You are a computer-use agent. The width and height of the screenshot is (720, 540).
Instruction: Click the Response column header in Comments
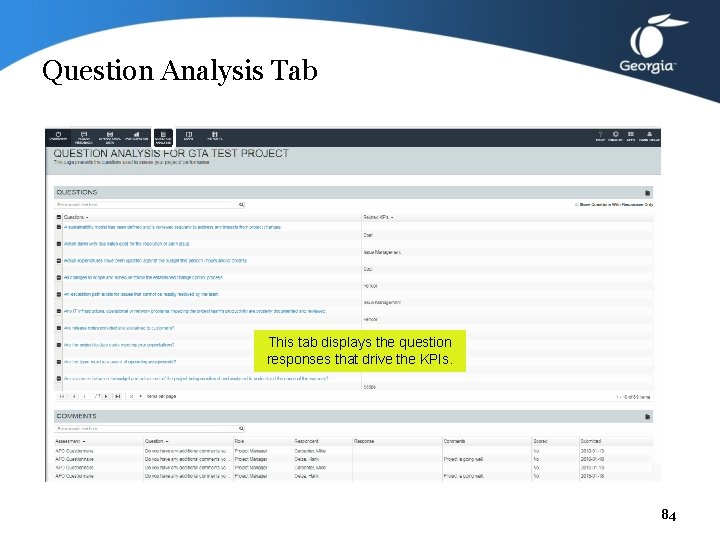364,441
